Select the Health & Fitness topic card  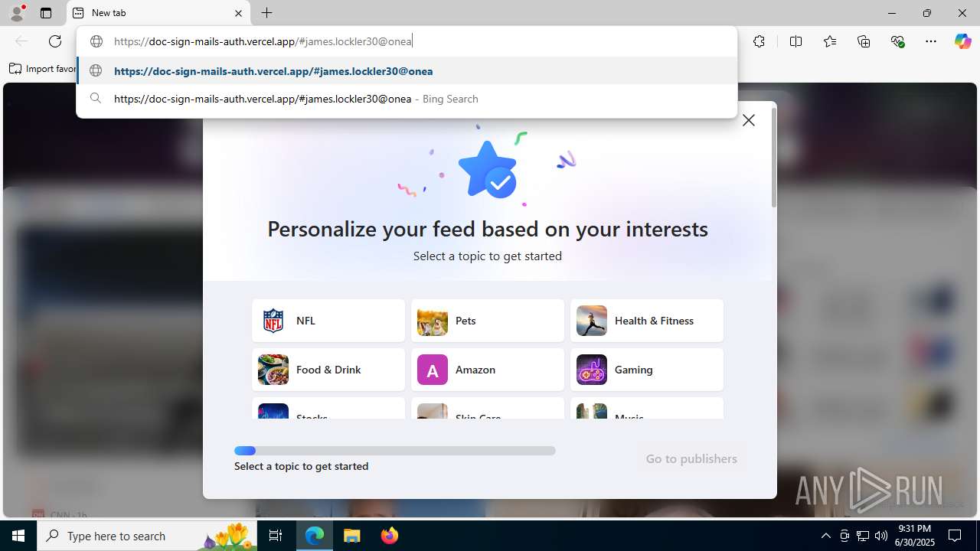point(647,321)
